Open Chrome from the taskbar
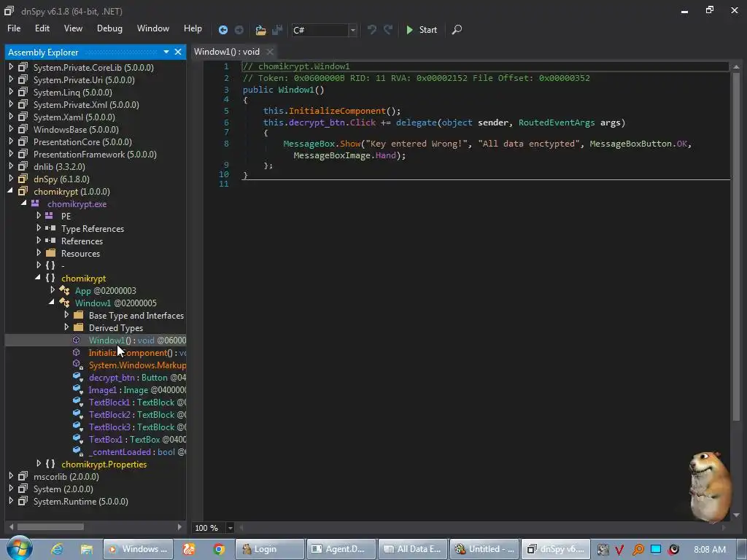Screen dimensions: 747x560 click(x=219, y=549)
